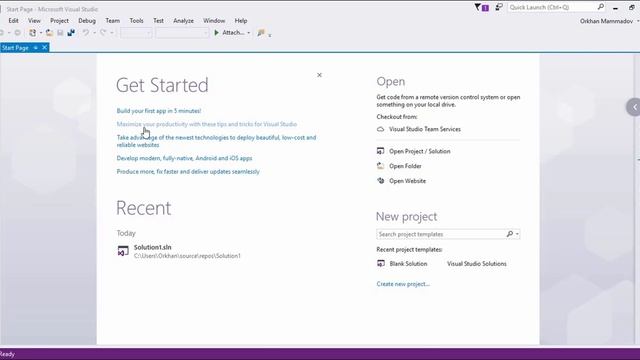Click the Open File toolbar icon
640x360 pixels.
tap(49, 33)
